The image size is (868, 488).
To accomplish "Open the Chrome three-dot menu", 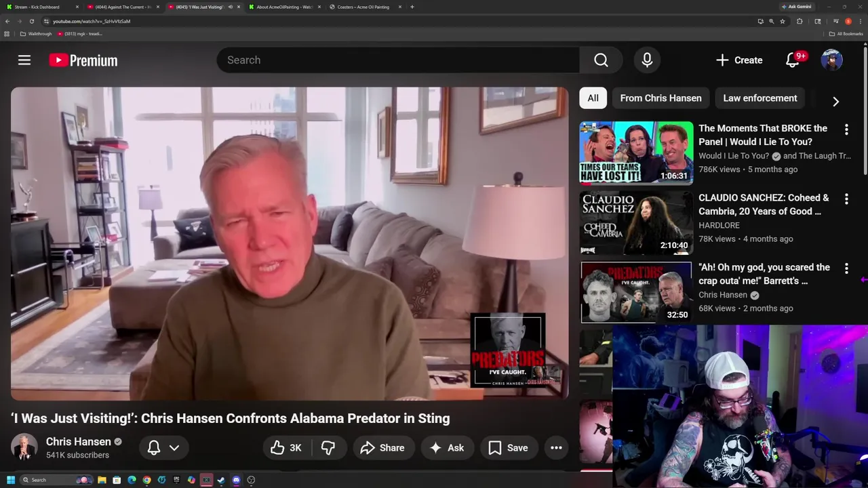I will point(861,21).
